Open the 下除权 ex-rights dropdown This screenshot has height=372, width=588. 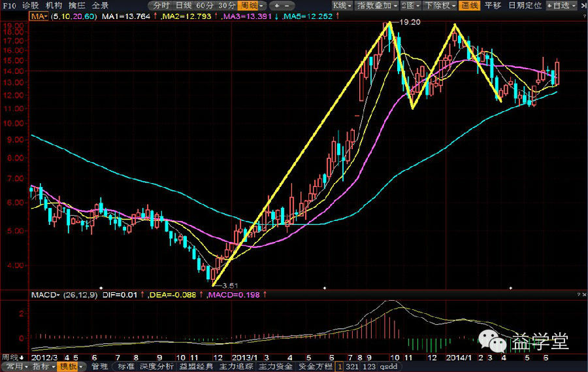pyautogui.click(x=440, y=5)
